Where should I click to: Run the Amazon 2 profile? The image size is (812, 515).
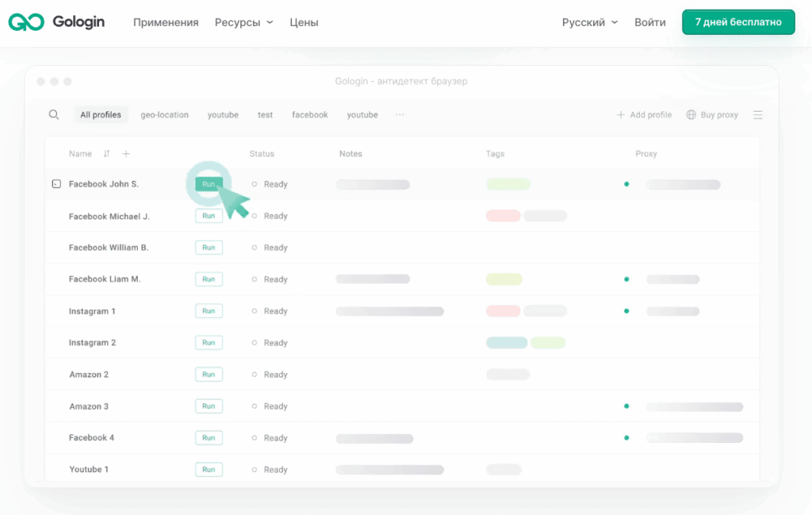(209, 374)
